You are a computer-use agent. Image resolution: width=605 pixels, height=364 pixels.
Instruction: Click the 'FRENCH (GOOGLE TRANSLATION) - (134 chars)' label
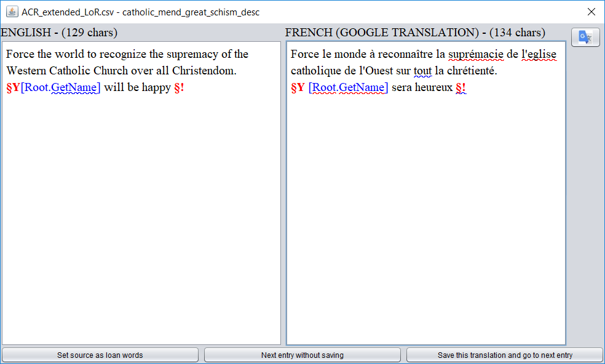click(x=415, y=33)
